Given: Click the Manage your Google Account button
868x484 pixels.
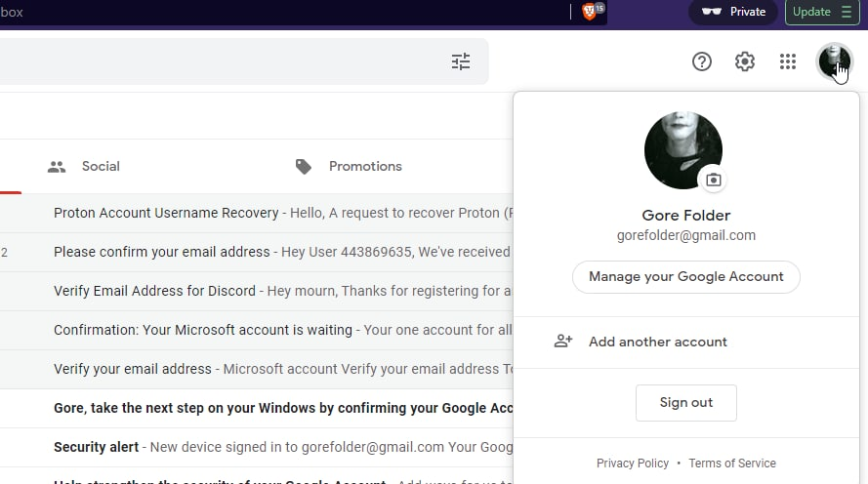Looking at the screenshot, I should point(685,276).
